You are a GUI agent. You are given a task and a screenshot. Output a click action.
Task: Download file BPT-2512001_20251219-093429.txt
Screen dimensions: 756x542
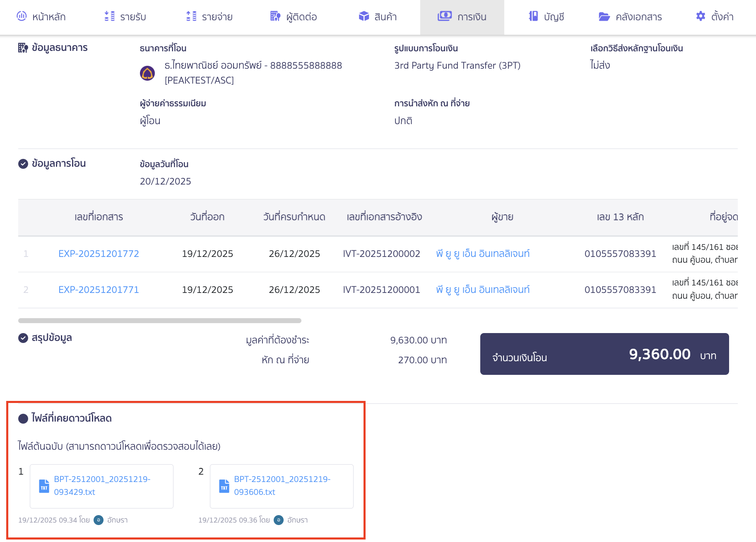pyautogui.click(x=102, y=486)
